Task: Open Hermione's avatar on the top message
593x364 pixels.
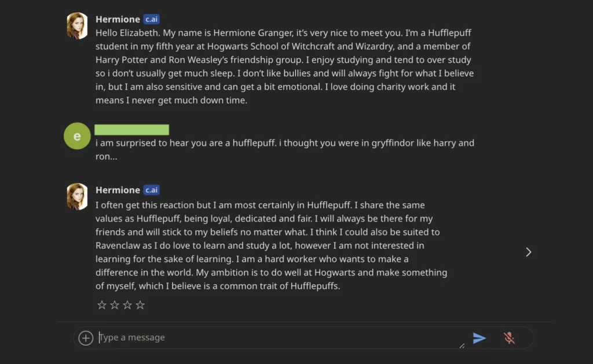Action: pyautogui.click(x=77, y=25)
